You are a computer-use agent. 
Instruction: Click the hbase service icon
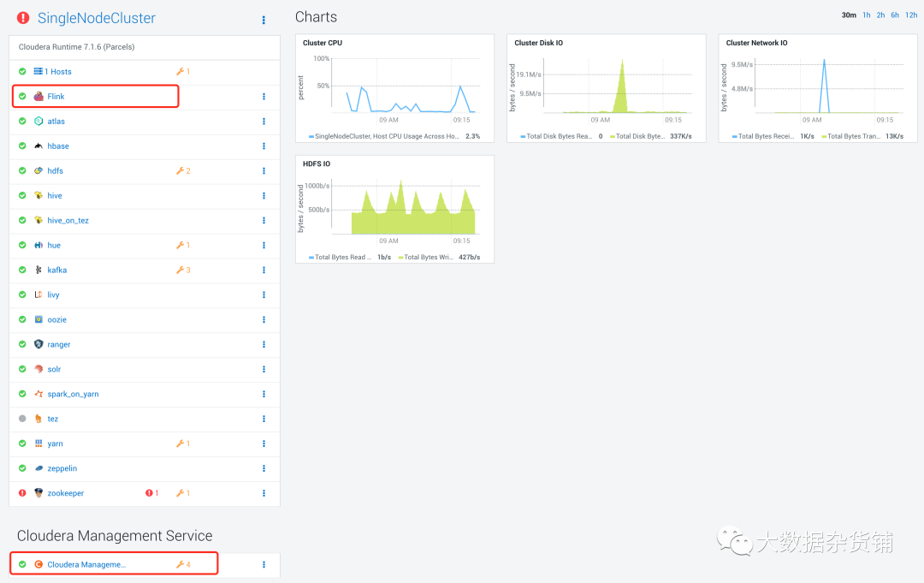[x=38, y=146]
